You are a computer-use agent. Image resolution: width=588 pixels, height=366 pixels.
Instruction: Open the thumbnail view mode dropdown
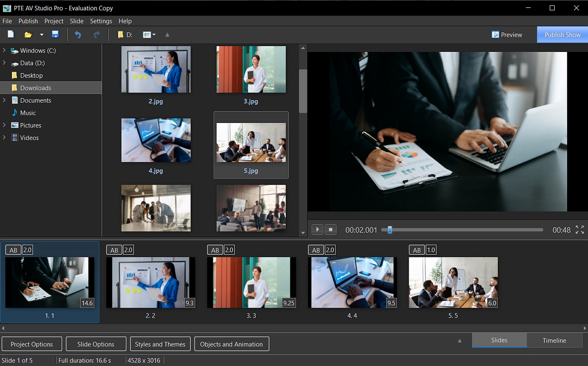click(149, 35)
